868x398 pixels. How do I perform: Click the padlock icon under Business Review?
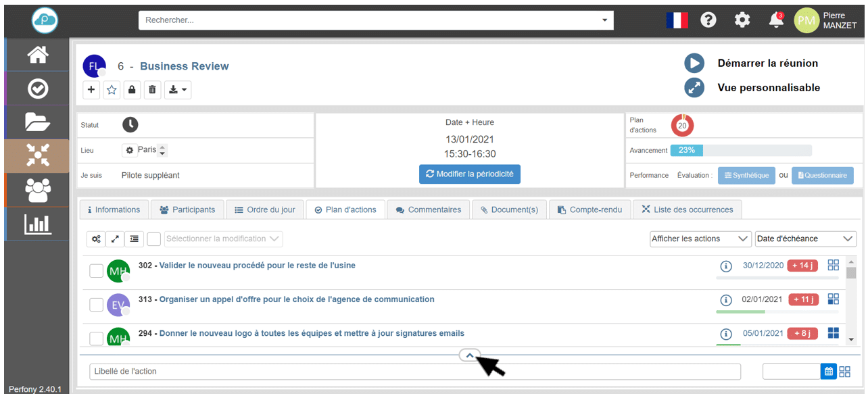(x=132, y=89)
